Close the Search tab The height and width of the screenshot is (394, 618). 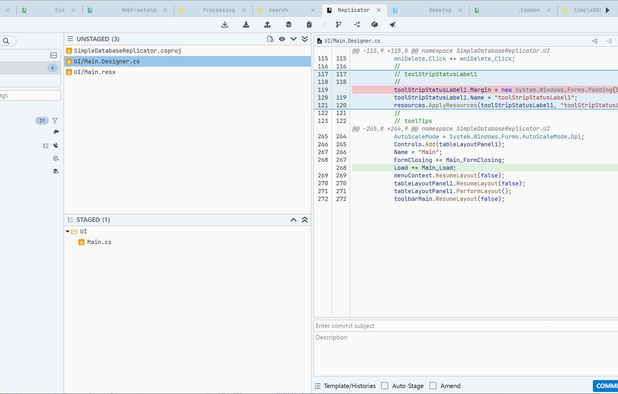313,10
